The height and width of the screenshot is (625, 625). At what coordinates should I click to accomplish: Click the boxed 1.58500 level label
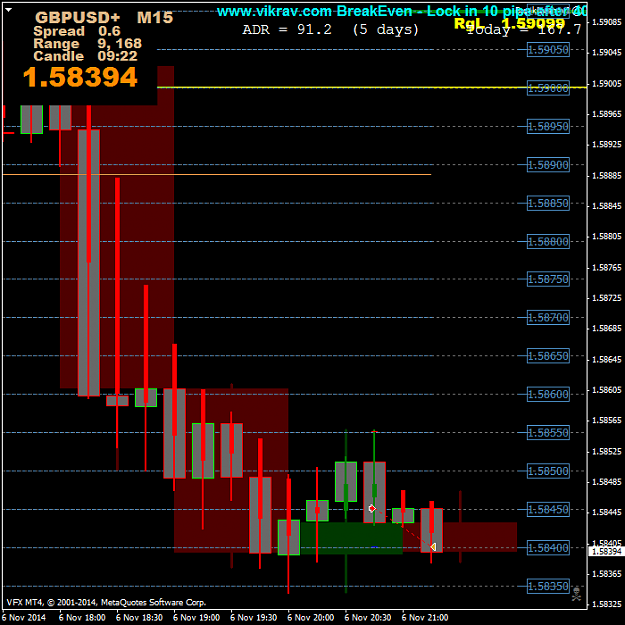tap(548, 471)
